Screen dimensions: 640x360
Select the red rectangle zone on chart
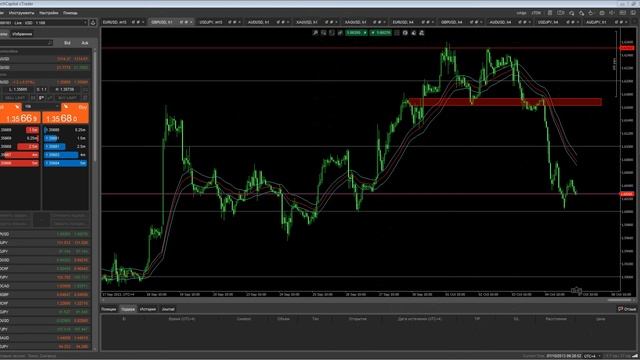tap(505, 102)
